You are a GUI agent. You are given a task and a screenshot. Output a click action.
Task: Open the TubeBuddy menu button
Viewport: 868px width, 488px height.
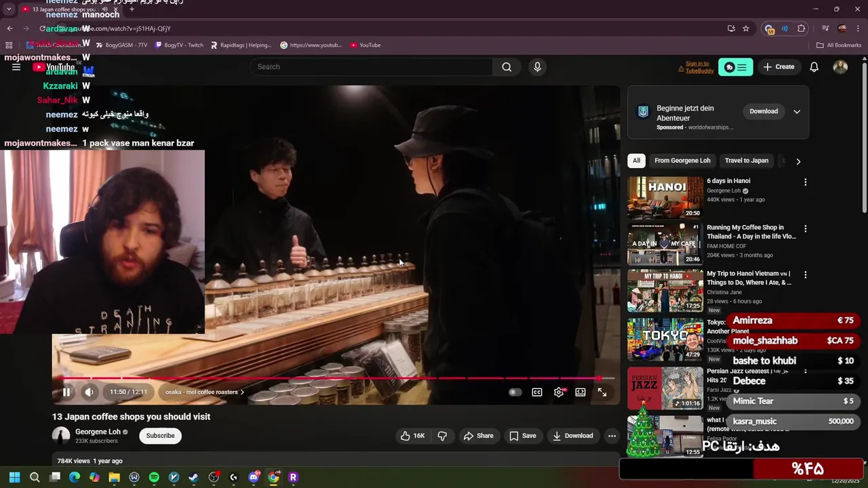tap(736, 67)
